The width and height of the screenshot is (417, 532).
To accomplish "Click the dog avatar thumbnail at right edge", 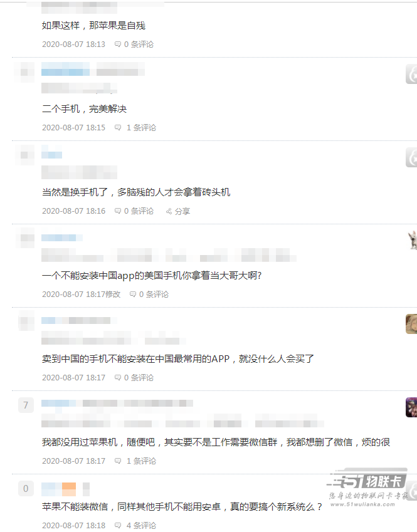I will pos(412,240).
